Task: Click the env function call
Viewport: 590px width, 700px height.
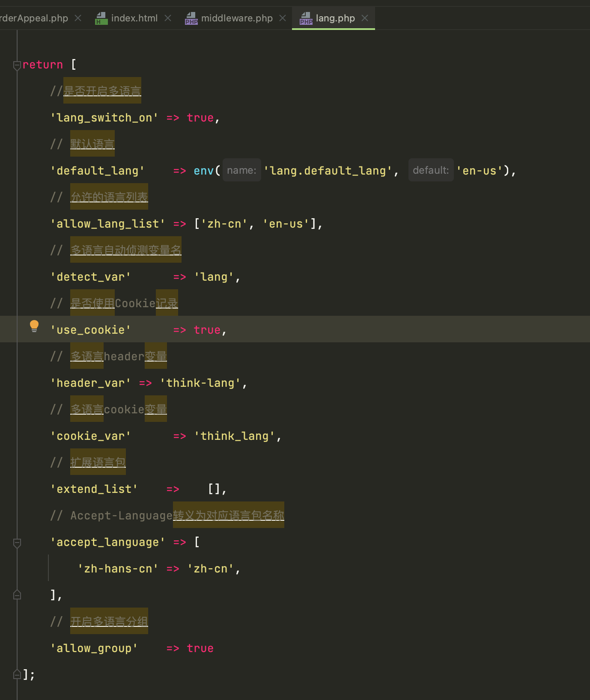Action: point(204,171)
